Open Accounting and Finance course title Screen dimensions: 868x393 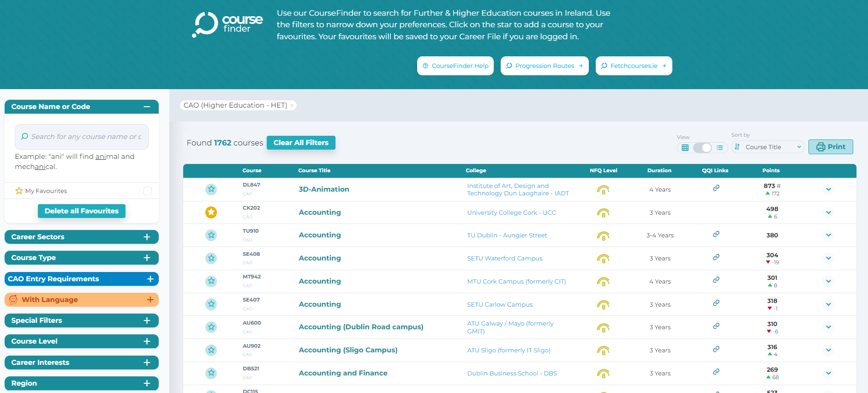click(x=343, y=373)
